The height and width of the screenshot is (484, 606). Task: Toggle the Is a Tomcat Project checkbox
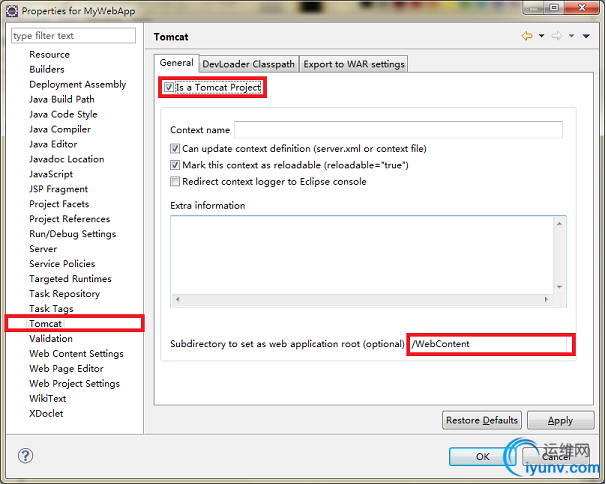[x=169, y=87]
